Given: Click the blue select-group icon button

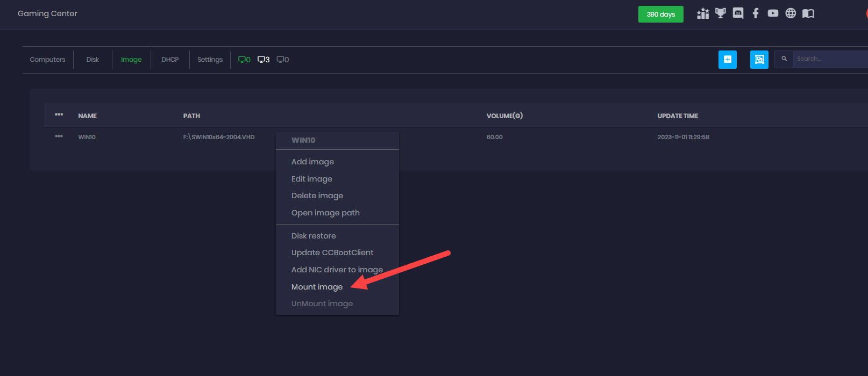Looking at the screenshot, I should [x=759, y=60].
